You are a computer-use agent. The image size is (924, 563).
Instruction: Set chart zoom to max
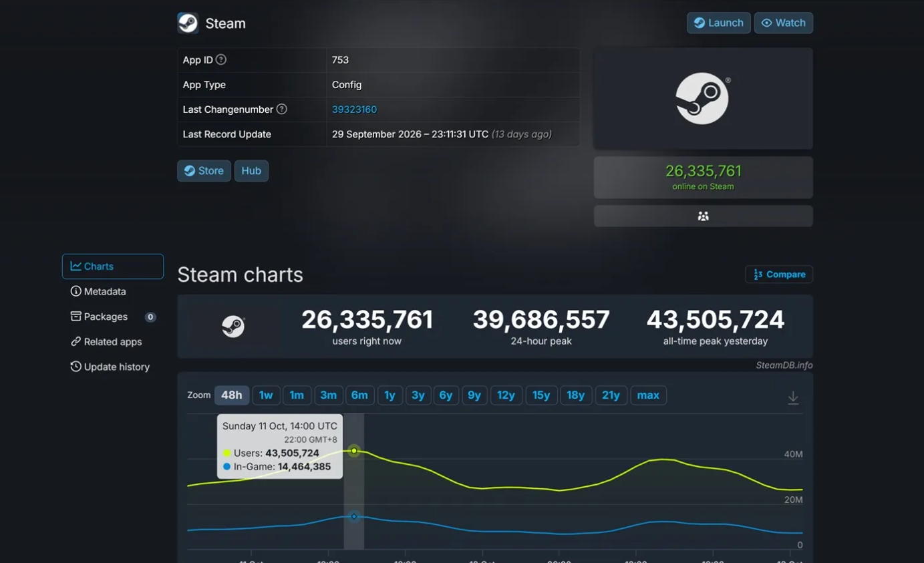(648, 395)
